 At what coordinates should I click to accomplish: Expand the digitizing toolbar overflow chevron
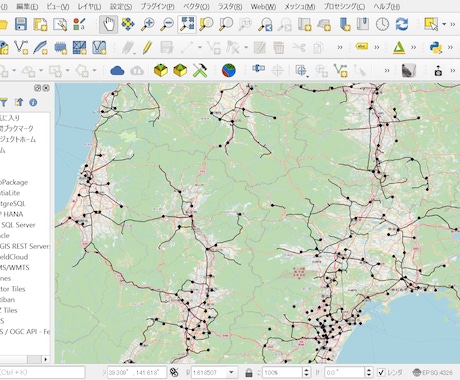click(340, 48)
